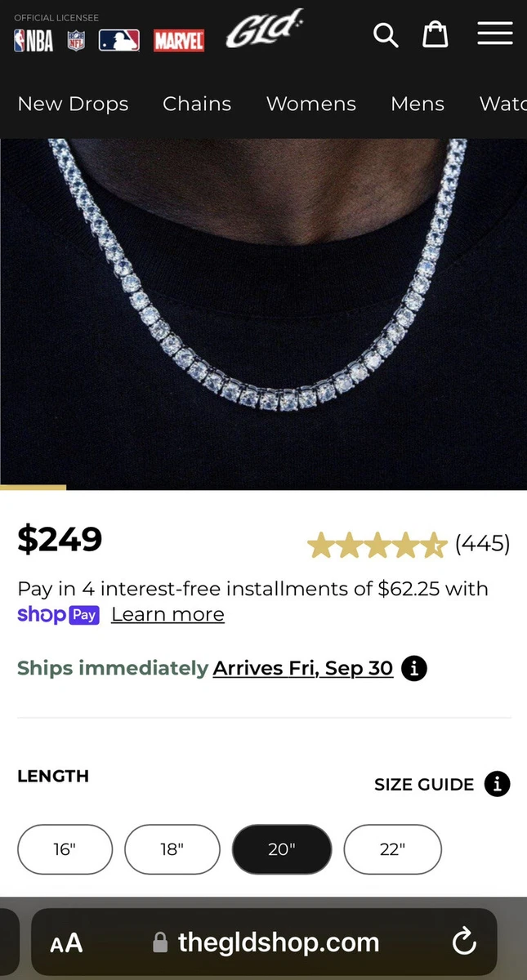Click the Shop Pay Learn more link
The width and height of the screenshot is (527, 980).
click(167, 614)
